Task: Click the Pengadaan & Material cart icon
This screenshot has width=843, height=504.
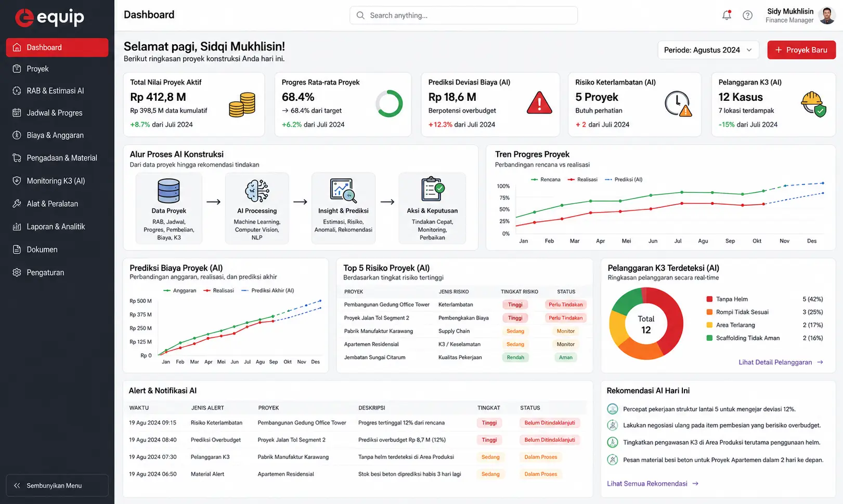Action: tap(17, 158)
